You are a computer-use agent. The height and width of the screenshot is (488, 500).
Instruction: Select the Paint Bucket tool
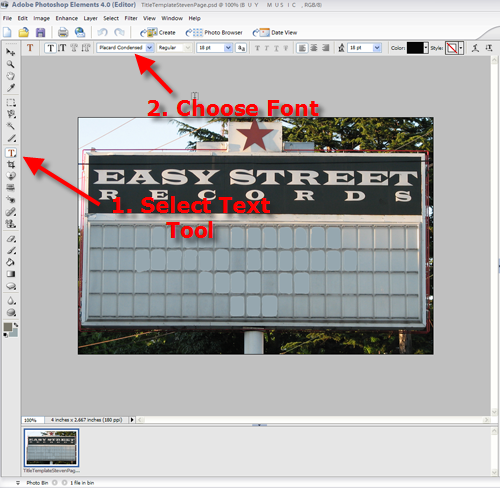(x=11, y=262)
